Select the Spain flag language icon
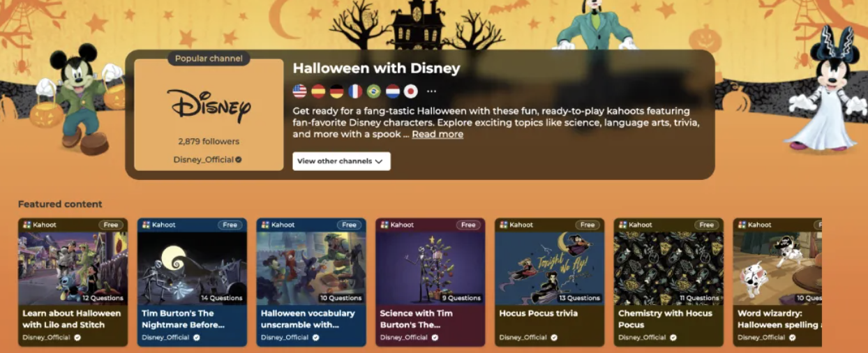 318,91
